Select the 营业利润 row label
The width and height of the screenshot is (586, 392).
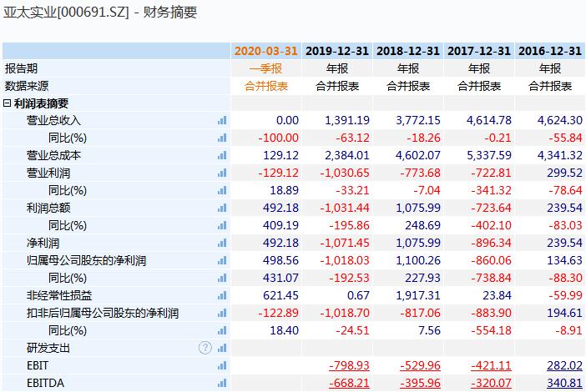48,173
